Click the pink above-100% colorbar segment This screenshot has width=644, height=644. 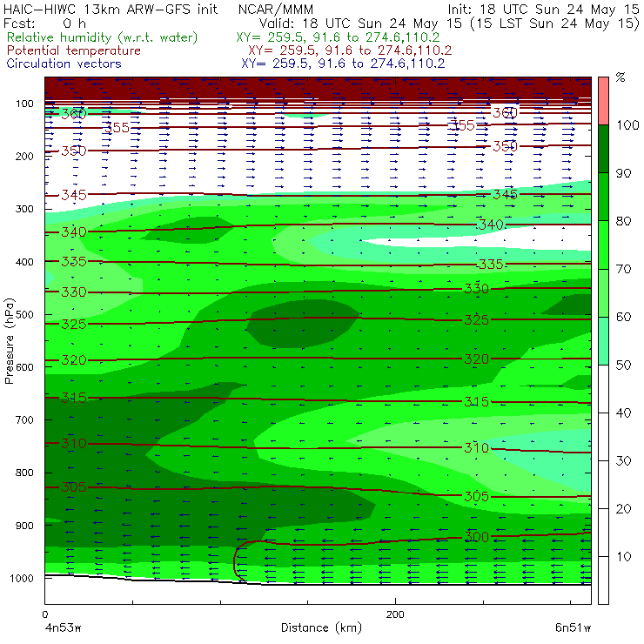tap(603, 101)
